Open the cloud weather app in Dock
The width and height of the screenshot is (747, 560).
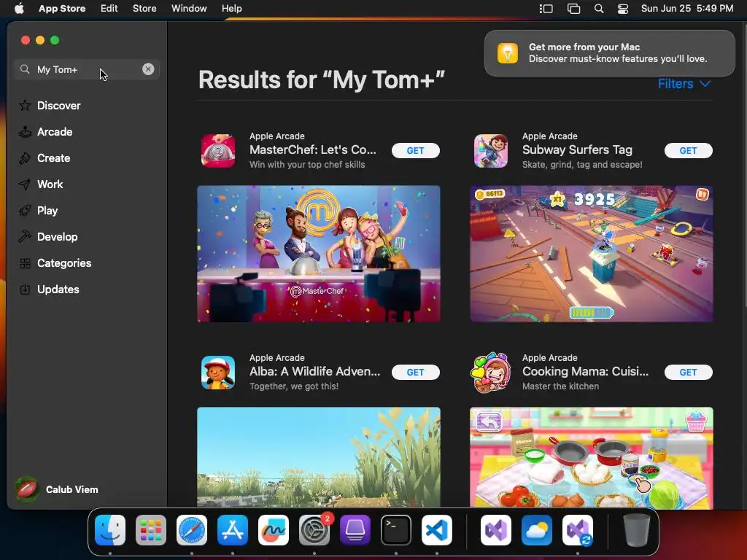click(537, 530)
